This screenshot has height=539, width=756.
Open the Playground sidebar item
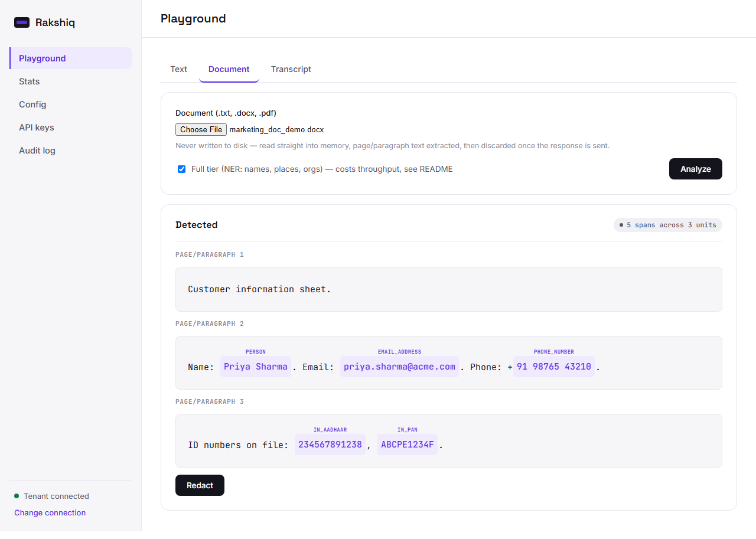point(71,58)
